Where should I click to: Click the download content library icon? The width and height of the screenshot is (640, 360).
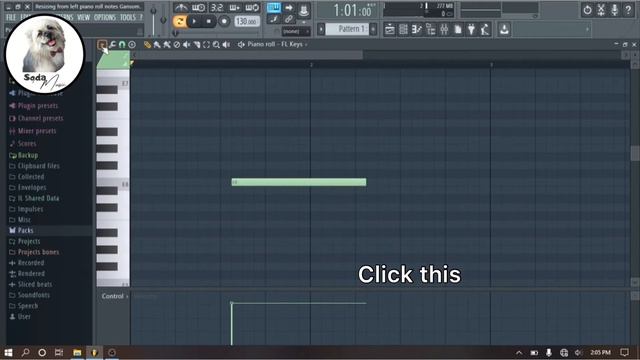pos(504,29)
